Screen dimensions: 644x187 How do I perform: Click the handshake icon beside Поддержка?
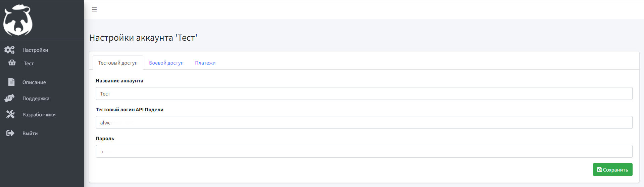[9, 98]
